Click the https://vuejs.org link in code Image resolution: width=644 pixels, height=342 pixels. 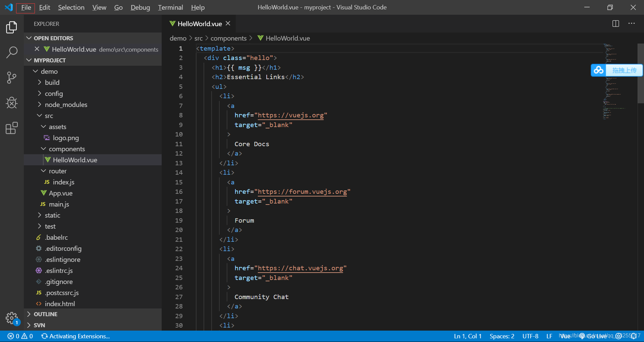tap(291, 115)
